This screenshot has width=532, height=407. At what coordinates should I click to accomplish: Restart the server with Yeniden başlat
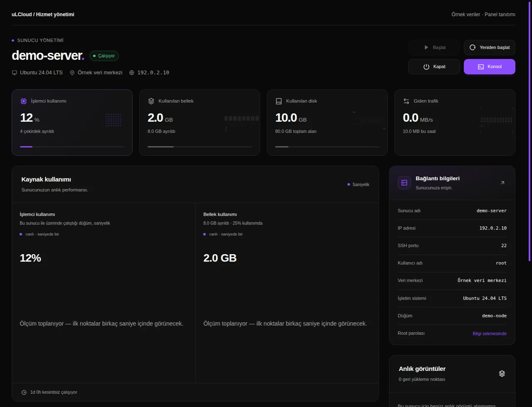point(490,47)
